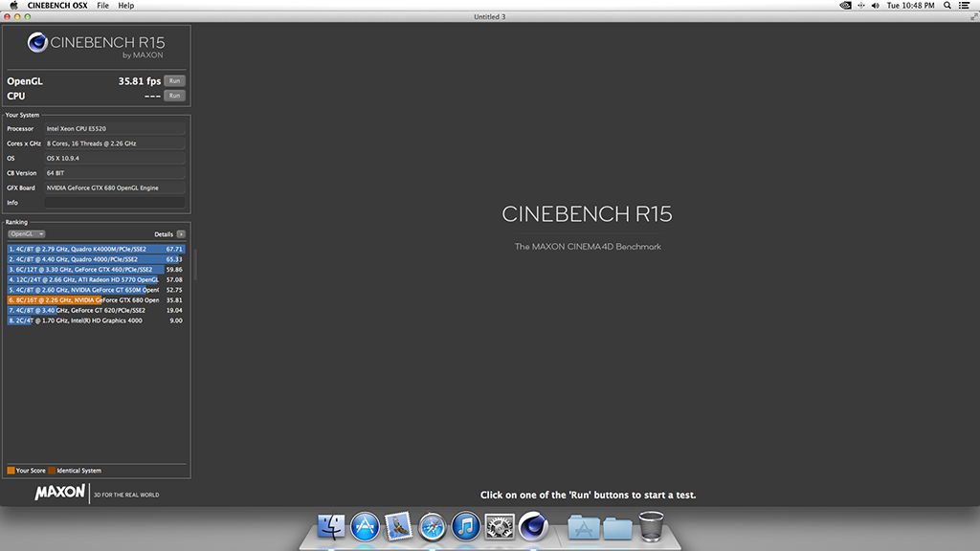
Task: Open App Store from the Dock
Action: pos(365,526)
